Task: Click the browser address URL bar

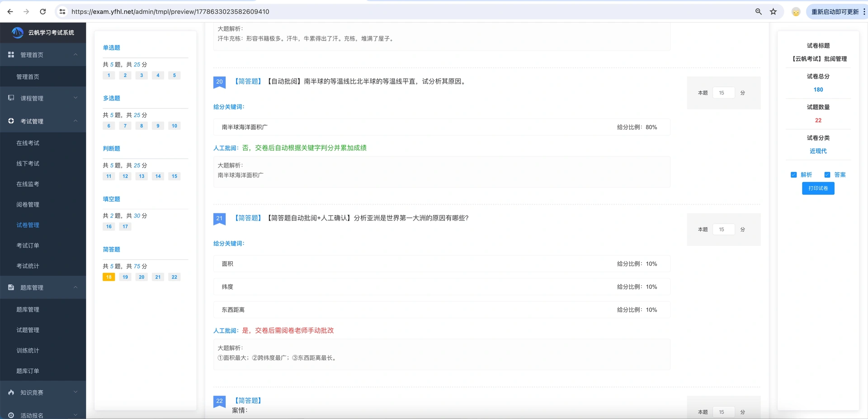Action: point(407,12)
